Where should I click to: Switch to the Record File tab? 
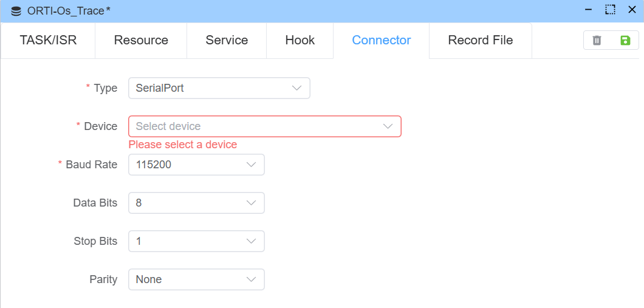point(481,40)
